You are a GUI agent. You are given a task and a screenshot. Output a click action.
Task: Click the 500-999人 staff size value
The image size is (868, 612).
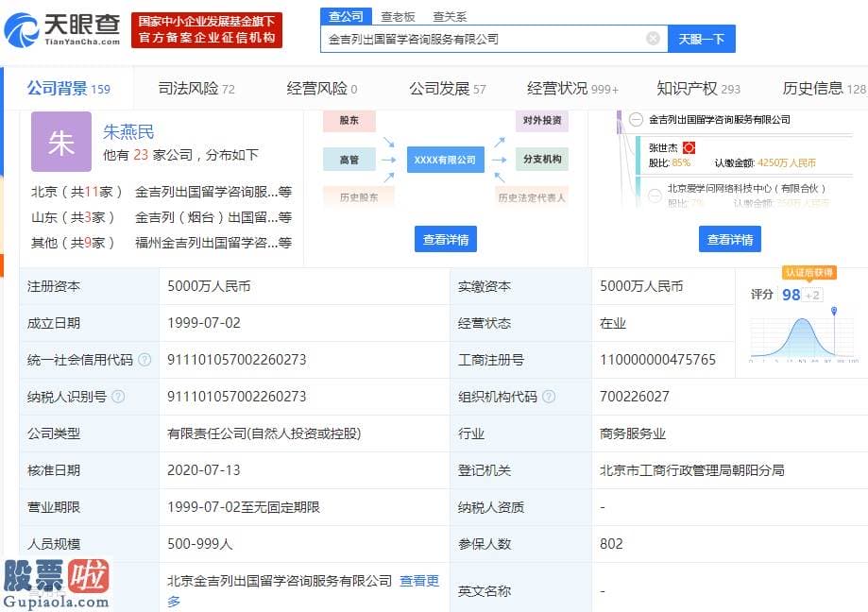click(x=200, y=544)
